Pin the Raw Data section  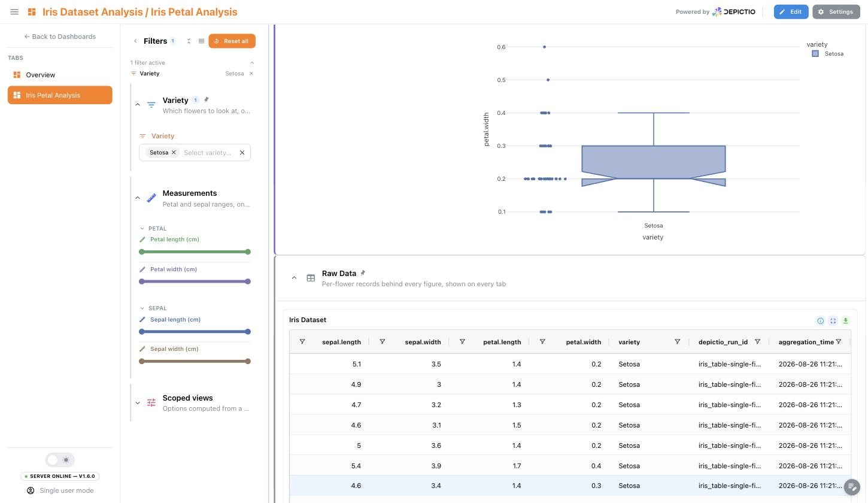pyautogui.click(x=363, y=273)
